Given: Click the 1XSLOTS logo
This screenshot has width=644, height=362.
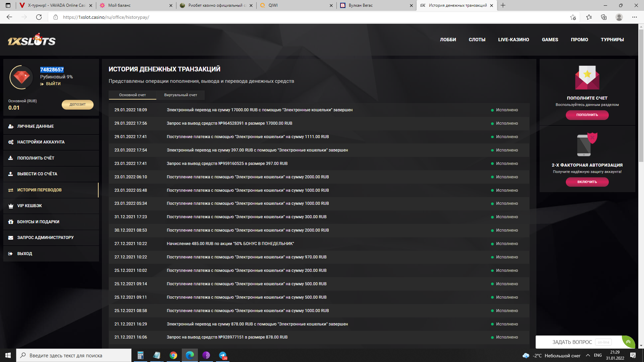Looking at the screenshot, I should [x=32, y=40].
